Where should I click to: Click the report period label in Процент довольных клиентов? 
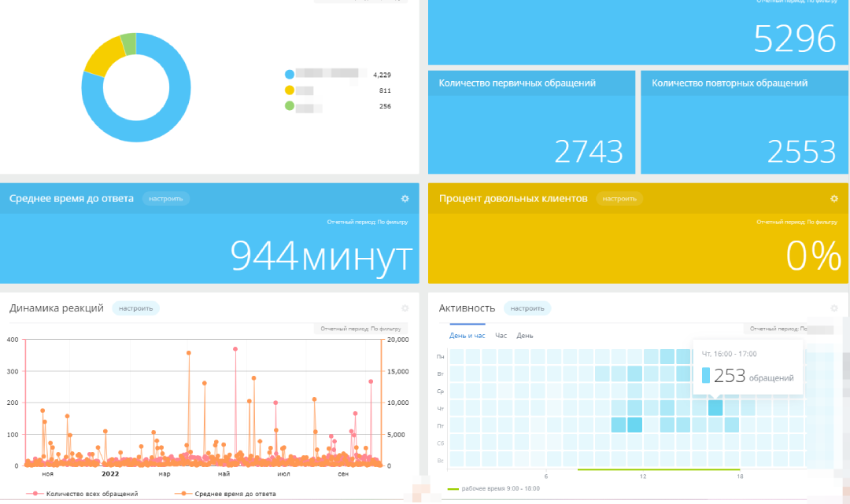(x=796, y=222)
